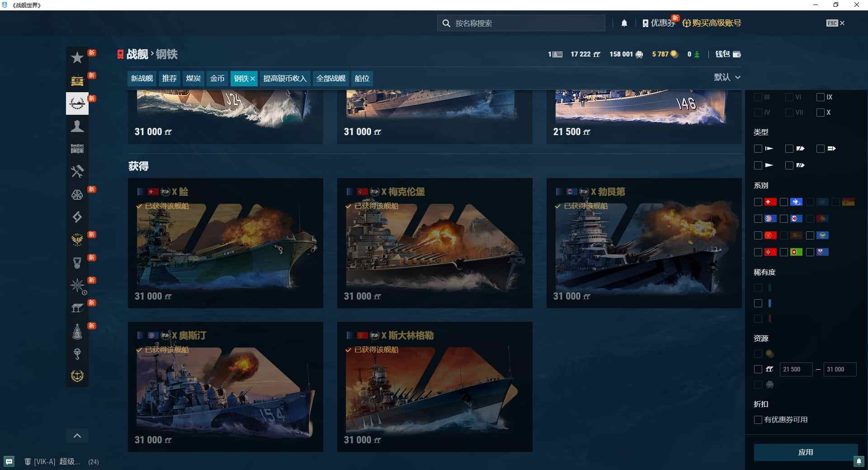The height and width of the screenshot is (470, 868).
Task: Remove the 钢铁 filter tag
Action: pos(253,79)
